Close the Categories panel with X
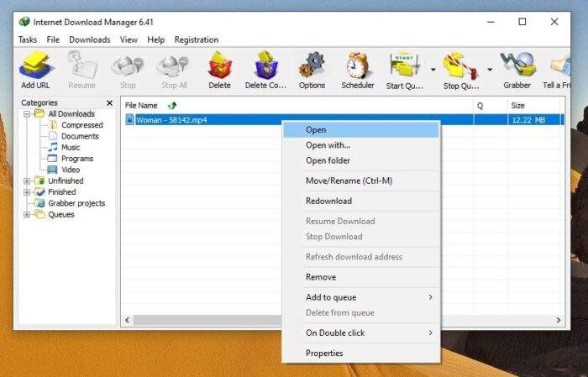Screen dimensions: 588x377 109,102
